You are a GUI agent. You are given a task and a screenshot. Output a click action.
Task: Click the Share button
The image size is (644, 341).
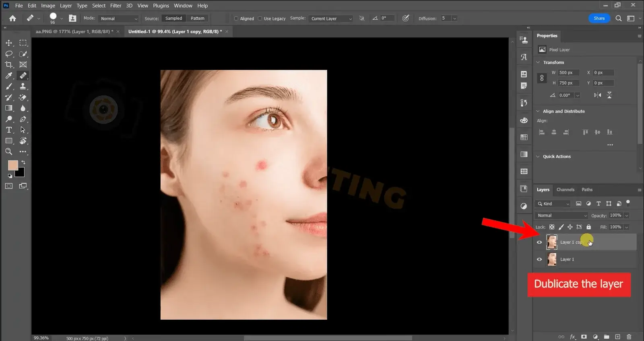point(599,18)
